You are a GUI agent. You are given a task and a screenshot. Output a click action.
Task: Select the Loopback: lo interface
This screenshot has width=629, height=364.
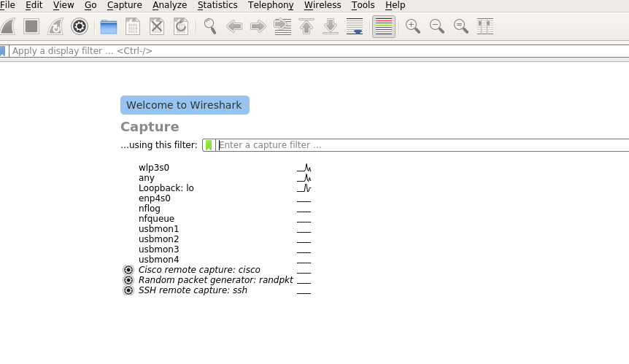166,188
